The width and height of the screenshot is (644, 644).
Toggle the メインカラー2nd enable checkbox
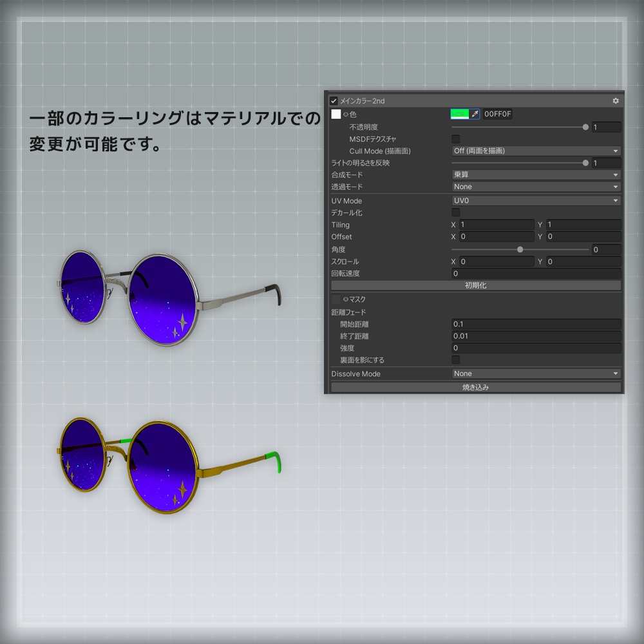pos(334,100)
